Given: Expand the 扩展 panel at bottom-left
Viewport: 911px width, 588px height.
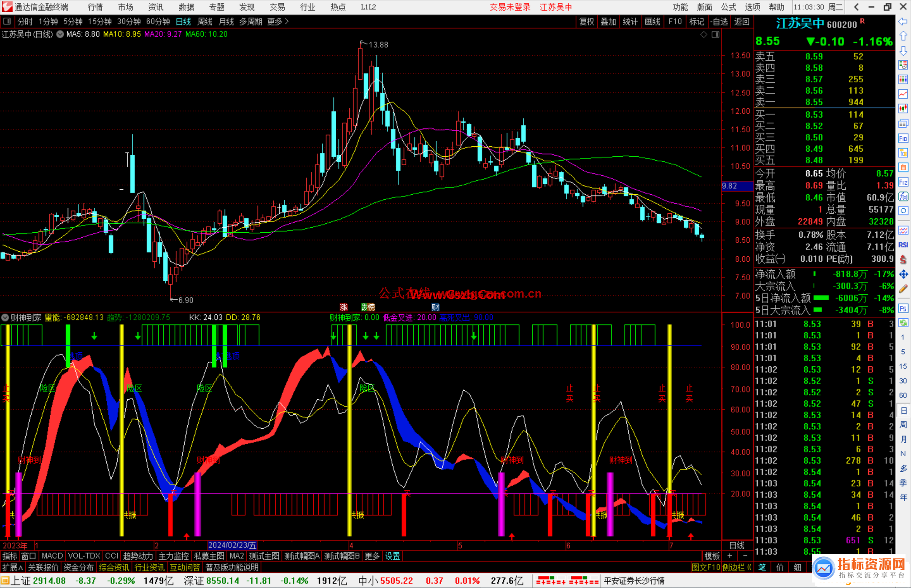Looking at the screenshot, I should 13,567.
